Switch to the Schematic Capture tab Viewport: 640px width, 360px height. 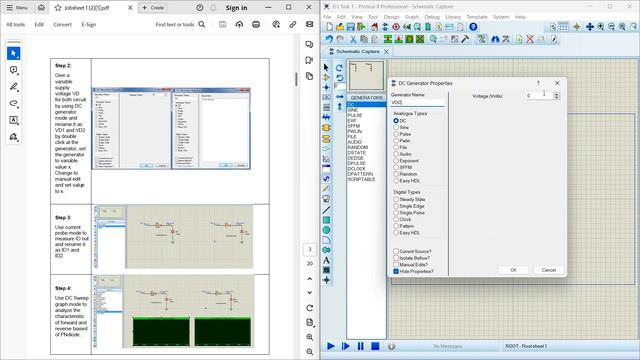coord(358,51)
